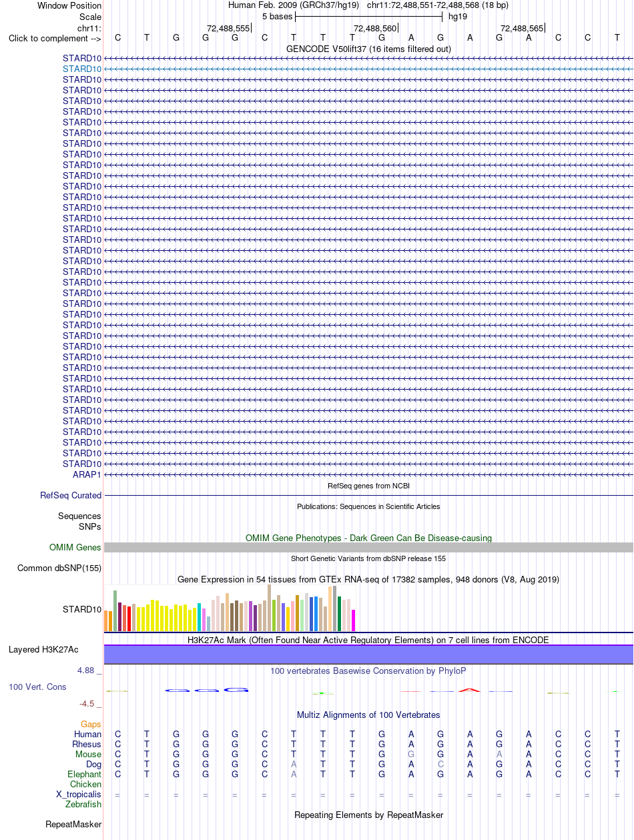Click the RefSeq Curated label
This screenshot has width=634, height=840.
(x=71, y=496)
